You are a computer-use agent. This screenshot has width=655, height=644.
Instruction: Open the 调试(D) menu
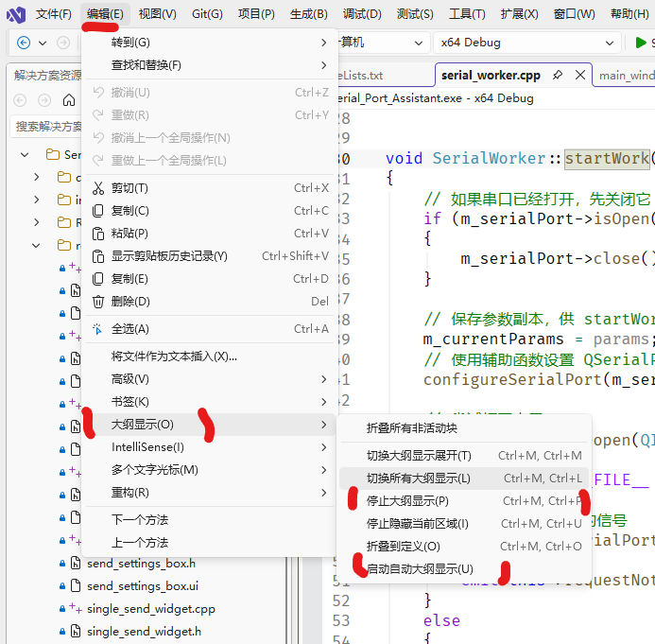tap(362, 14)
